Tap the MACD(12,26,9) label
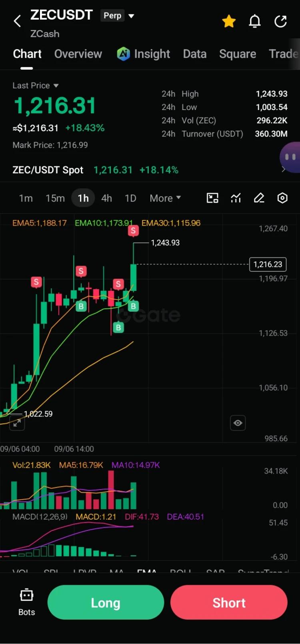The width and height of the screenshot is (300, 644). click(40, 517)
